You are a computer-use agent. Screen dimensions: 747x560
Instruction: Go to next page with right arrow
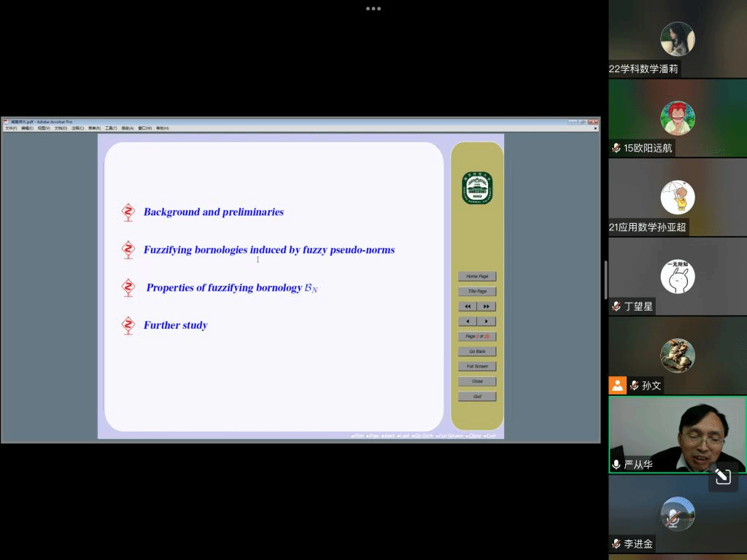tap(487, 322)
